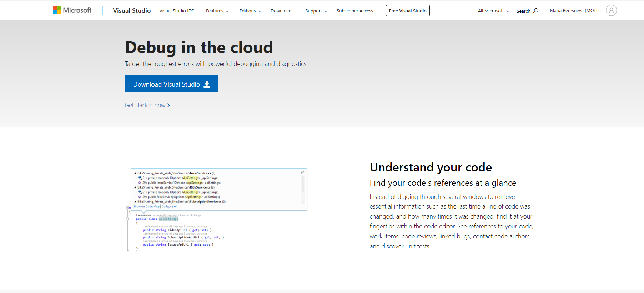This screenshot has height=293, width=644.
Task: Expand the Support dropdown menu
Action: 316,11
